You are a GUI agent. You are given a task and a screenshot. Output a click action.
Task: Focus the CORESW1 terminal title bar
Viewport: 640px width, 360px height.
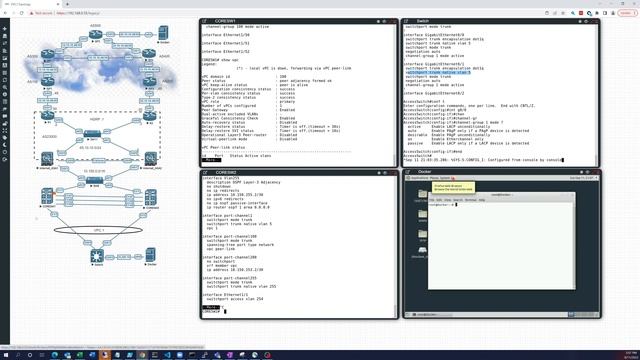298,21
